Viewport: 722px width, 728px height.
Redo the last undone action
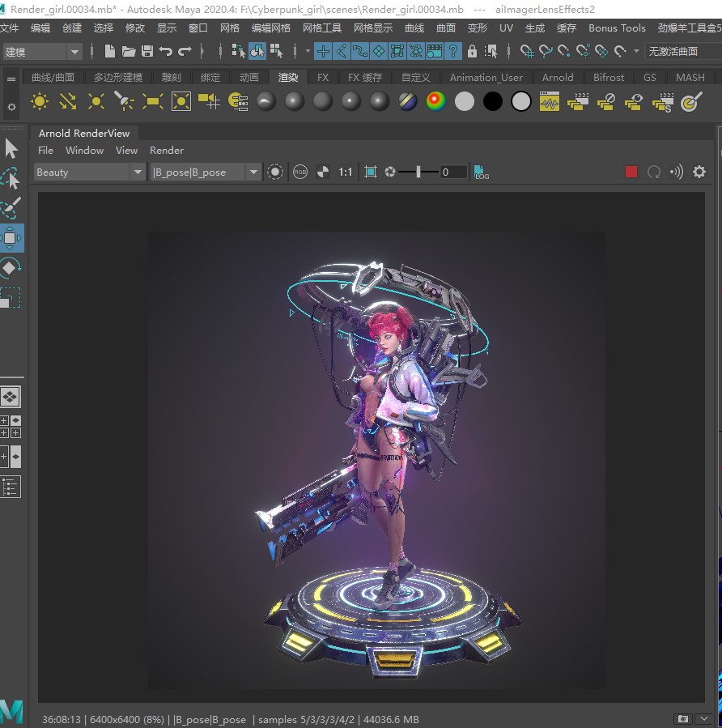click(185, 50)
